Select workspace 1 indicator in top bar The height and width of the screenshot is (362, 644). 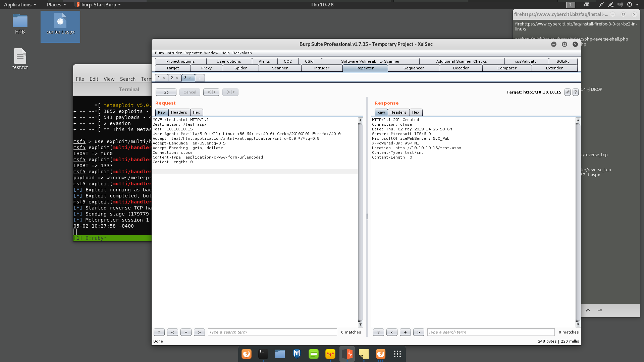pyautogui.click(x=571, y=5)
